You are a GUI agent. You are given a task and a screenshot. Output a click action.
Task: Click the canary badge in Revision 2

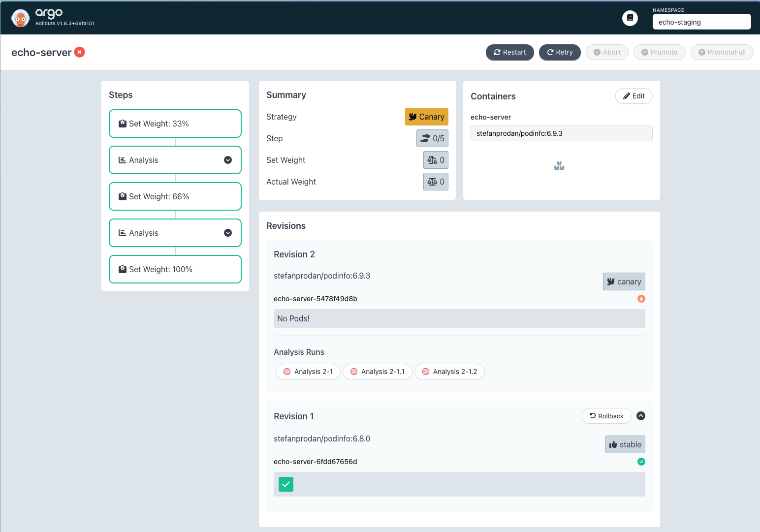click(624, 282)
